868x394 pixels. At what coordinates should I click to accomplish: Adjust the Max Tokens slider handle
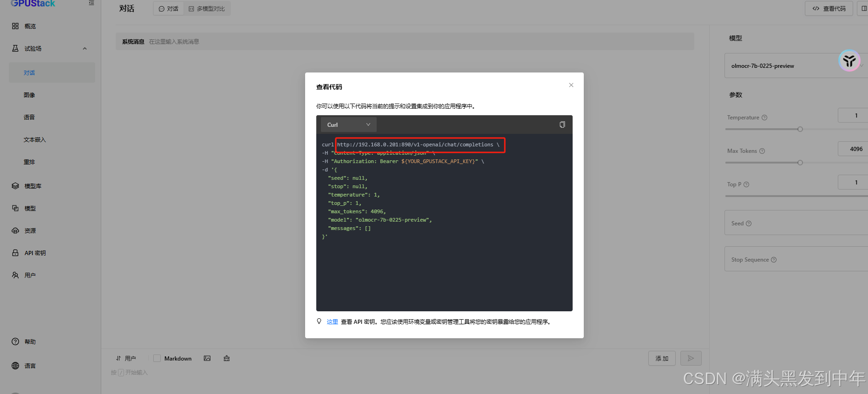tap(800, 163)
